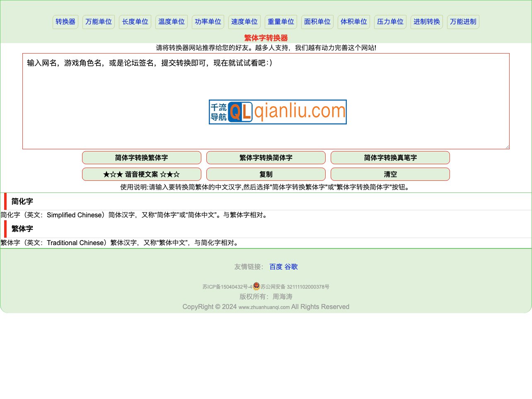The image size is (532, 399).
Task: Clear the text with 清空 button
Action: click(390, 174)
